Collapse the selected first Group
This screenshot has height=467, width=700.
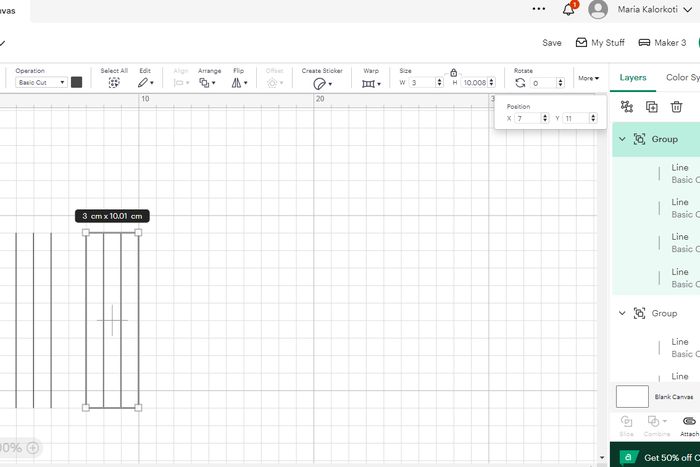pyautogui.click(x=622, y=139)
